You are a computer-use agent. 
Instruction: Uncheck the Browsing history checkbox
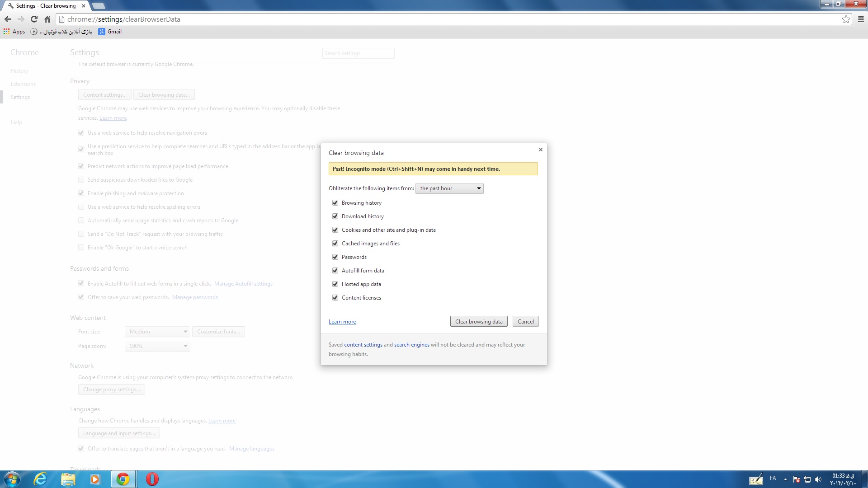coord(335,203)
